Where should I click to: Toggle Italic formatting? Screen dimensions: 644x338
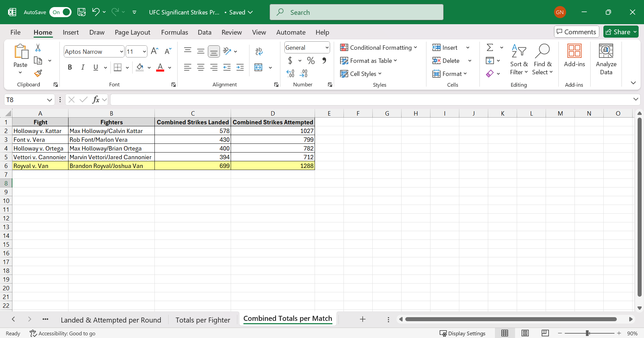click(83, 67)
